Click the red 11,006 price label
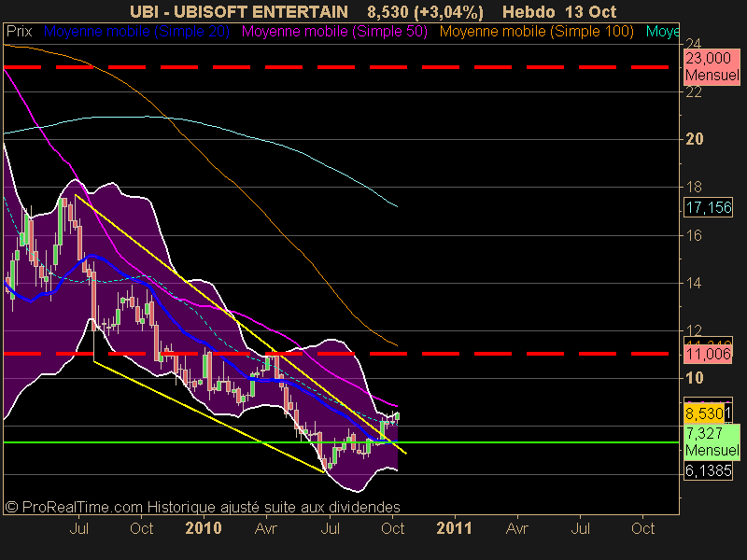This screenshot has height=560, width=747. click(x=708, y=354)
